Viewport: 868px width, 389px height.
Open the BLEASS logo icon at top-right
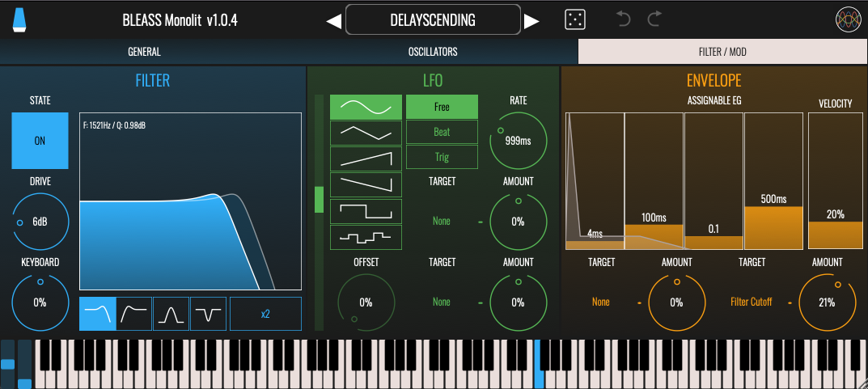click(848, 20)
